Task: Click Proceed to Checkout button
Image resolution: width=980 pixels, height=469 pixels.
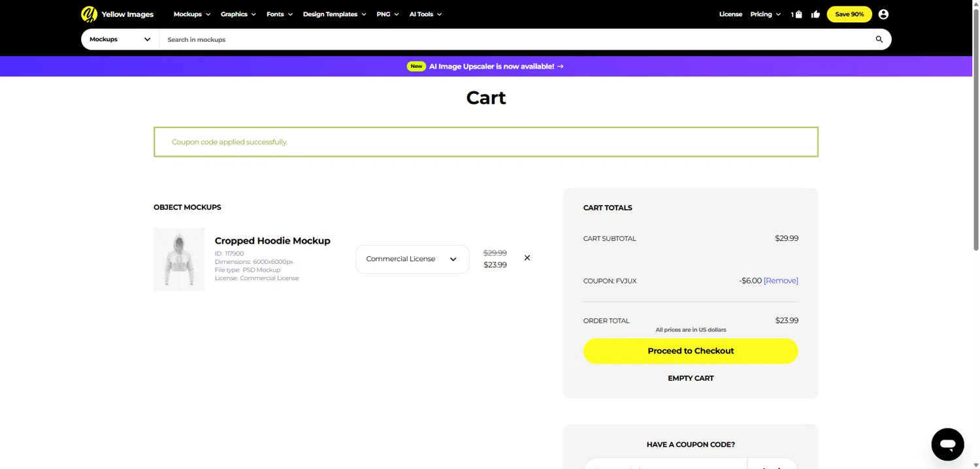Action: [691, 351]
